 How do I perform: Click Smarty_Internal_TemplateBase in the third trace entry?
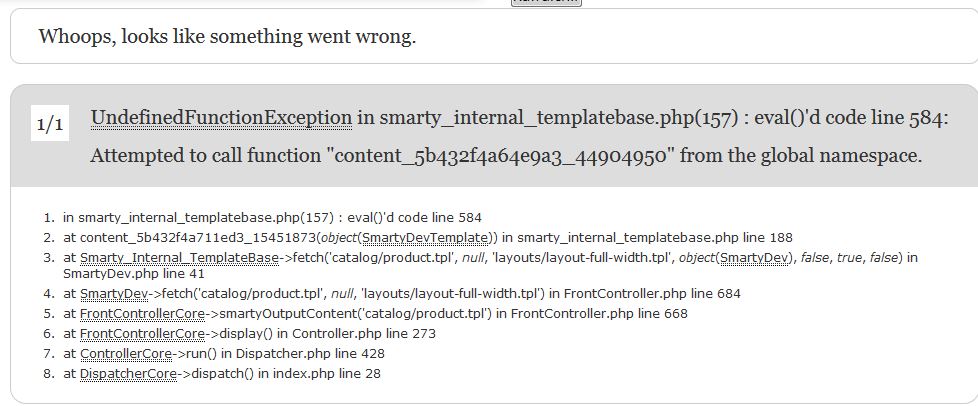click(x=179, y=258)
